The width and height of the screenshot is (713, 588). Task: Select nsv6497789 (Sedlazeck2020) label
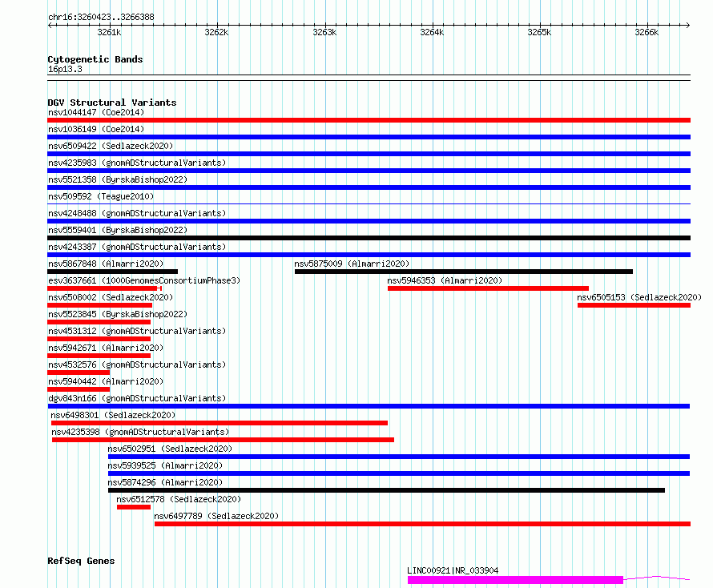point(216,516)
